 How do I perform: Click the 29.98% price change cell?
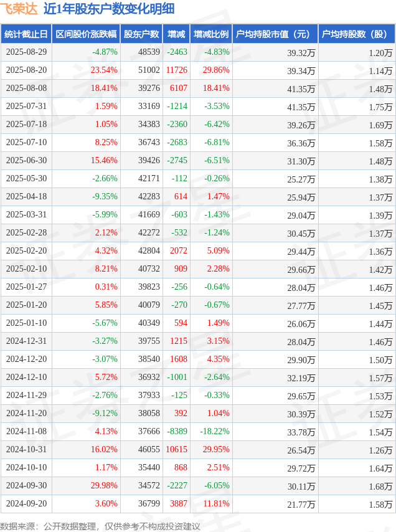104,485
